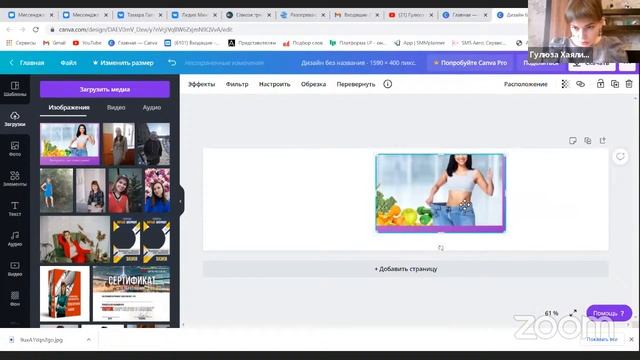Image resolution: width=640 pixels, height=360 pixels.
Task: Click the undo arrow icon
Action: pos(172,63)
